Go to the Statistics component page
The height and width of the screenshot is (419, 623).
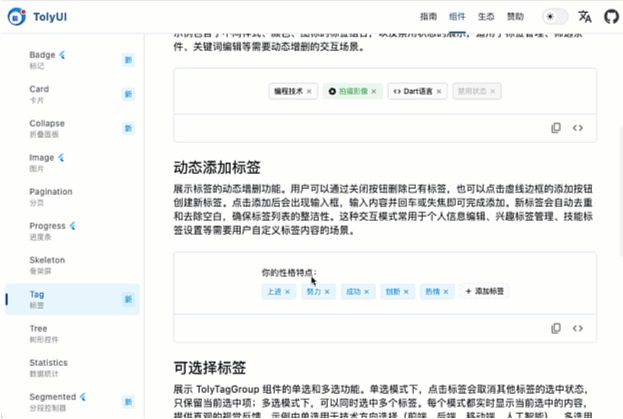click(x=72, y=367)
